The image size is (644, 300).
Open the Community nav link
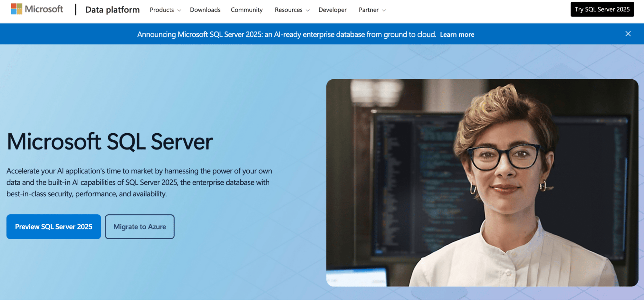(x=247, y=10)
